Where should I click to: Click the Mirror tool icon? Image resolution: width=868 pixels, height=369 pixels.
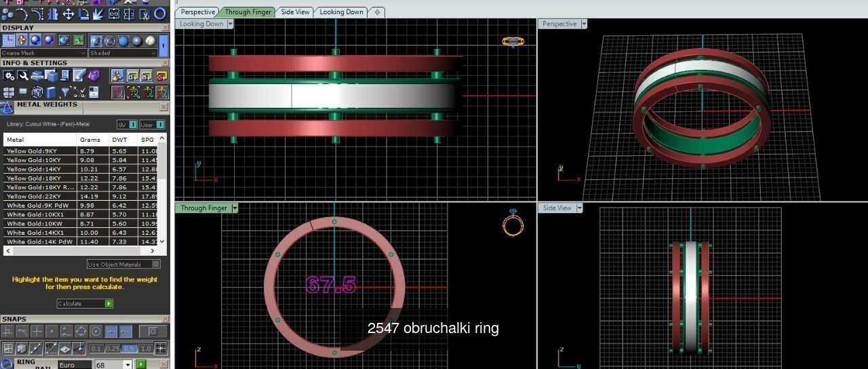(x=54, y=14)
